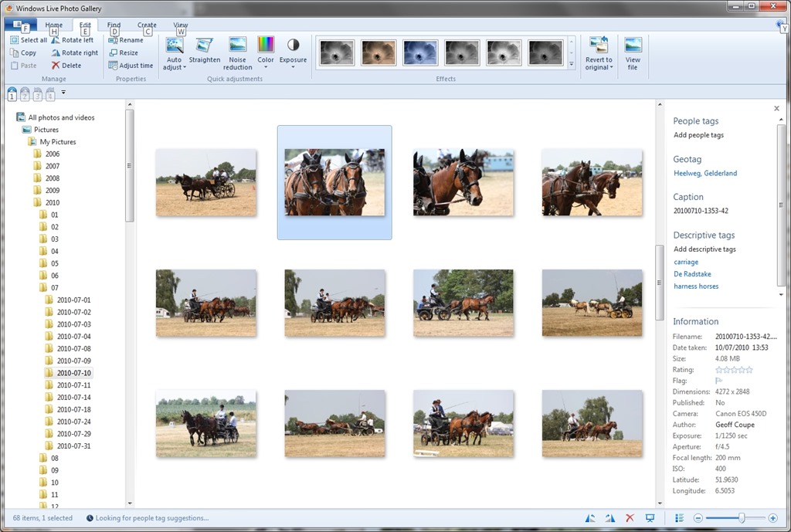Click the Heelweg, Gelderland geotag link
The width and height of the screenshot is (791, 532).
(x=705, y=173)
